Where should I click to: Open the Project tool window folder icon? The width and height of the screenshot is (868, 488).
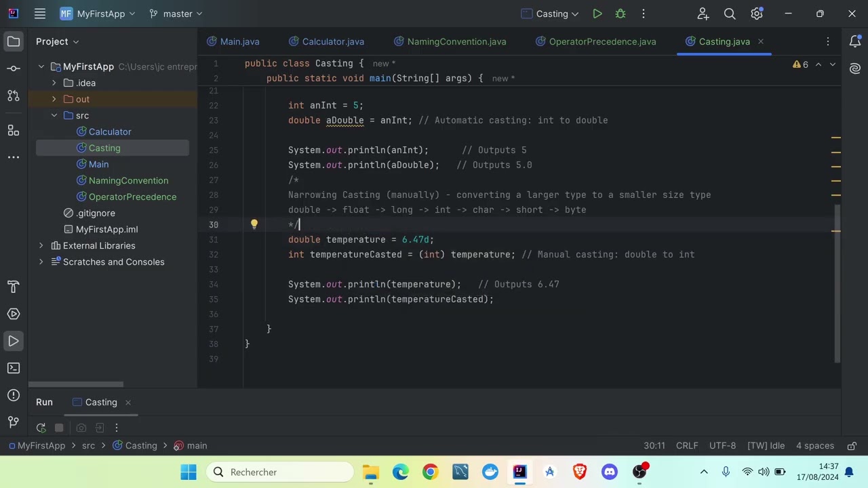[14, 41]
